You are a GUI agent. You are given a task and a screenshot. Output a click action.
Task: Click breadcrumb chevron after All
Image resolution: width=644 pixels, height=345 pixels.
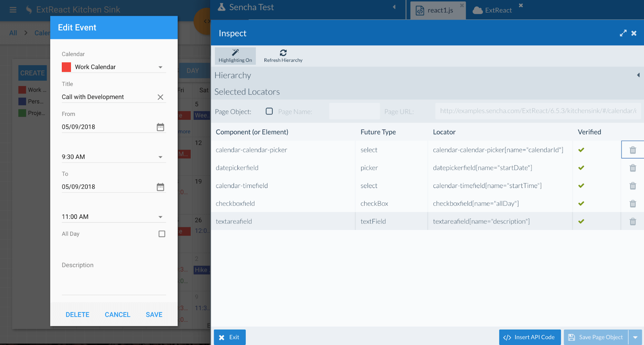coord(26,33)
